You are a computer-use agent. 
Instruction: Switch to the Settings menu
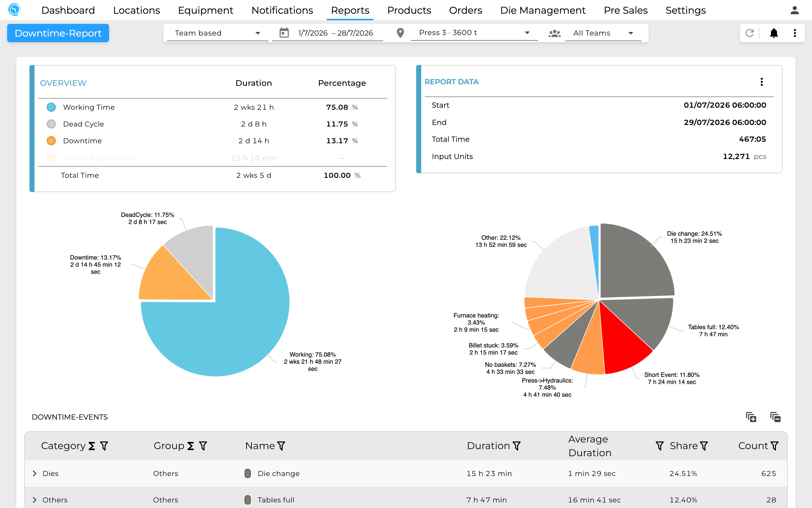[x=685, y=10]
